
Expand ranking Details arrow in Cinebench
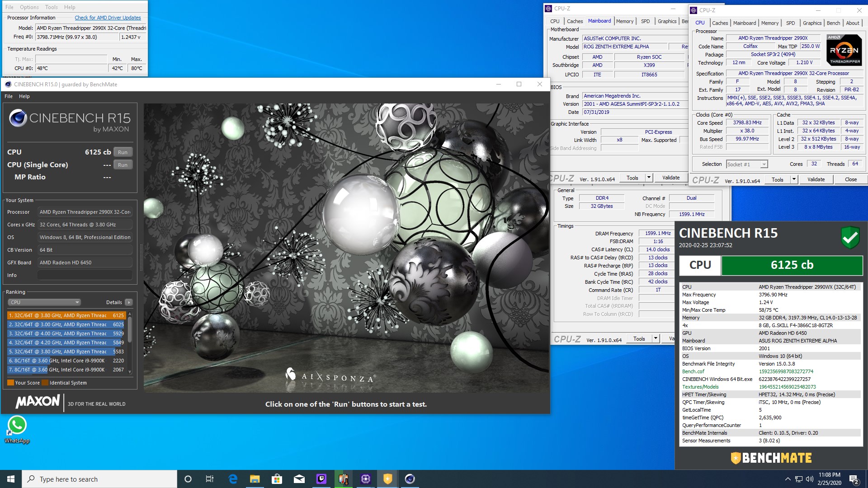[129, 302]
